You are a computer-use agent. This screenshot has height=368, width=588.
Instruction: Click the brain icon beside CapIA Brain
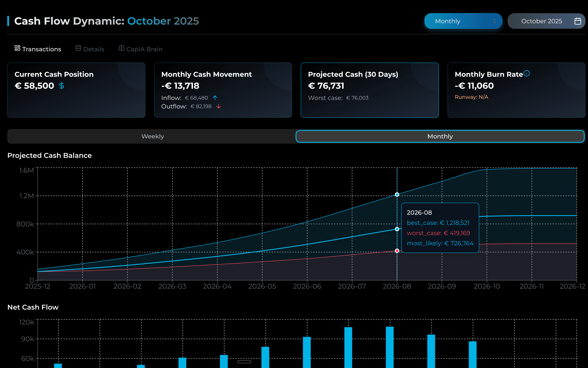121,48
